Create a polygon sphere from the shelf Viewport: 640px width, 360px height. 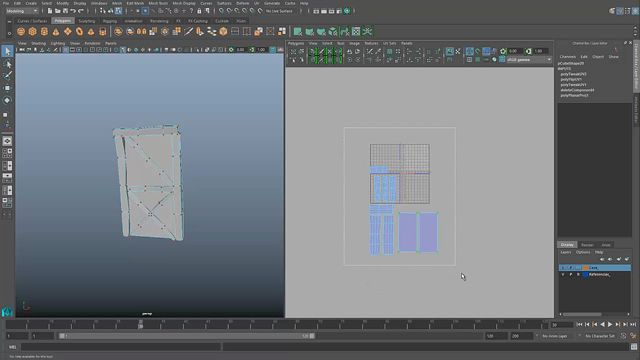tap(21, 31)
